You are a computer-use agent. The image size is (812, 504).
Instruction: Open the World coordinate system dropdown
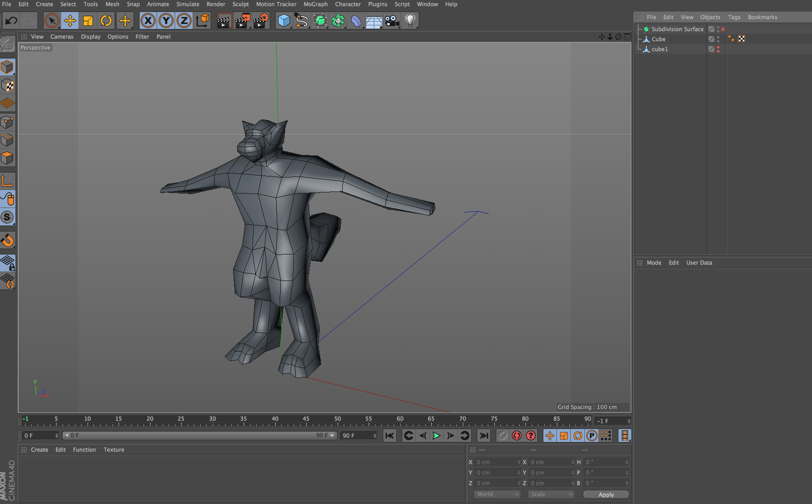pyautogui.click(x=497, y=494)
